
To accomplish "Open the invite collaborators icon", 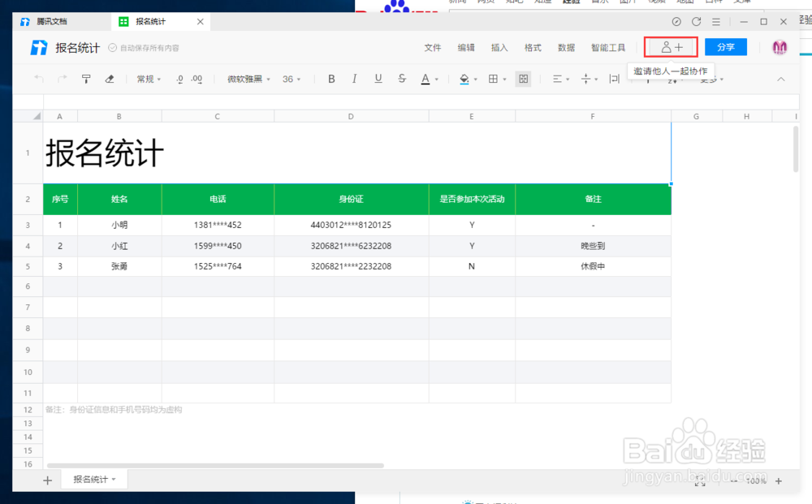I will click(x=670, y=47).
